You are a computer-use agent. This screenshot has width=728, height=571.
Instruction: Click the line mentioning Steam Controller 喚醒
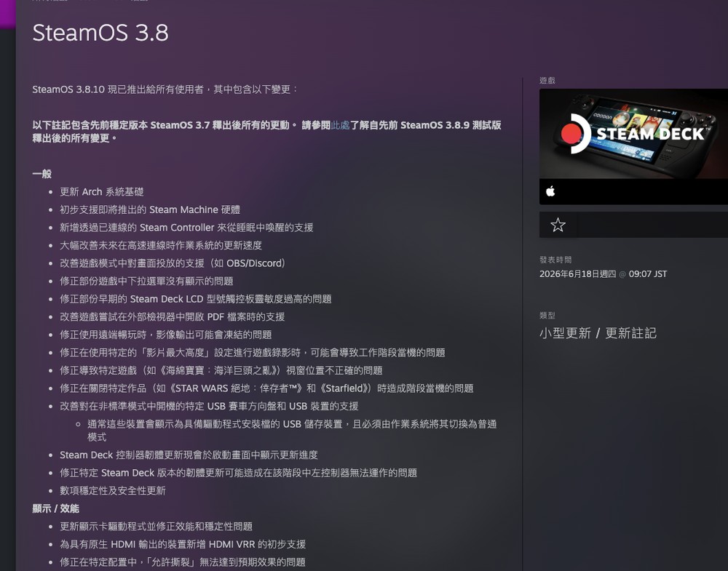(186, 228)
